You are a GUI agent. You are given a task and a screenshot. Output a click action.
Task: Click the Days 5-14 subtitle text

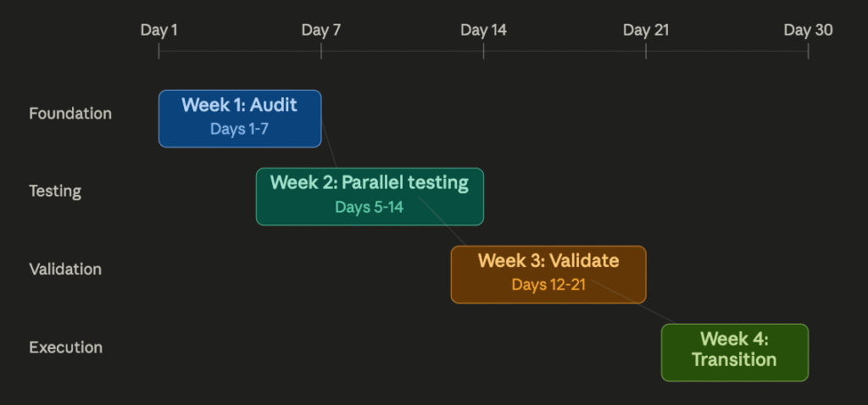coord(369,207)
